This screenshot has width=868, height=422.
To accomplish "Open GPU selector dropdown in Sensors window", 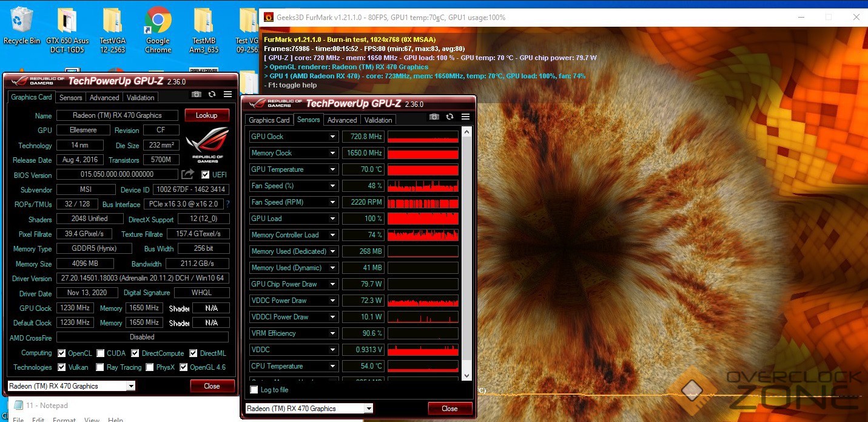I will [x=369, y=409].
